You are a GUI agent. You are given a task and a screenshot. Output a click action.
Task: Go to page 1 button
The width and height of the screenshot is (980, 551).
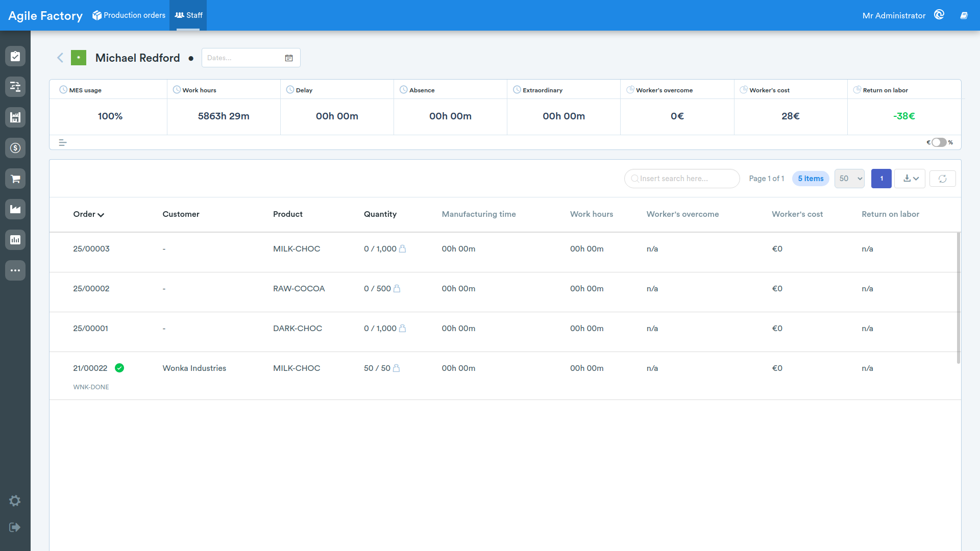[881, 179]
